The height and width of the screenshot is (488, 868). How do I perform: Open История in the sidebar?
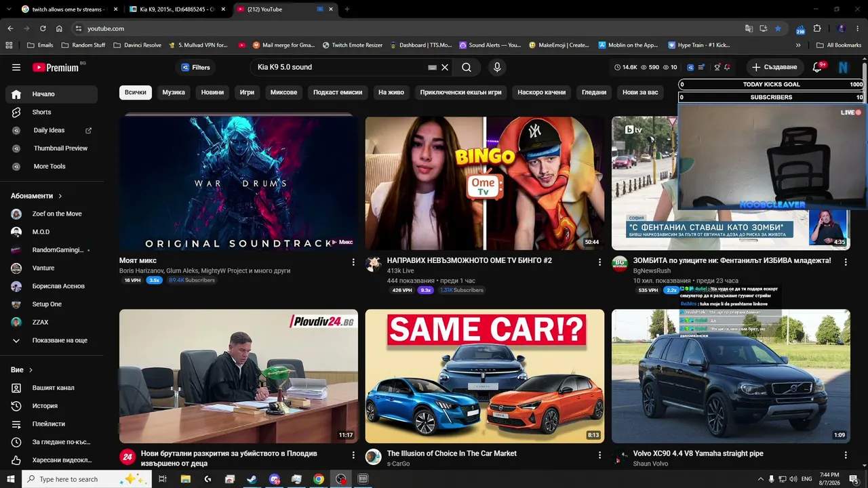pos(52,406)
